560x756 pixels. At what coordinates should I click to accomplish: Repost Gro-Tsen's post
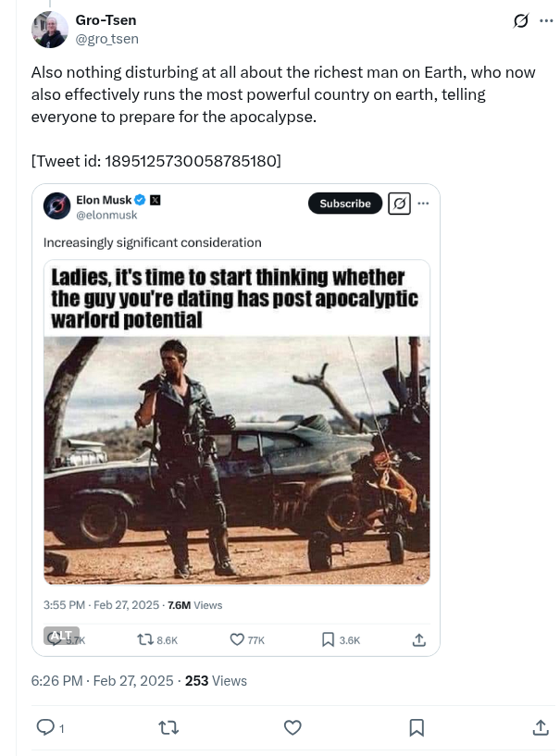point(168,727)
